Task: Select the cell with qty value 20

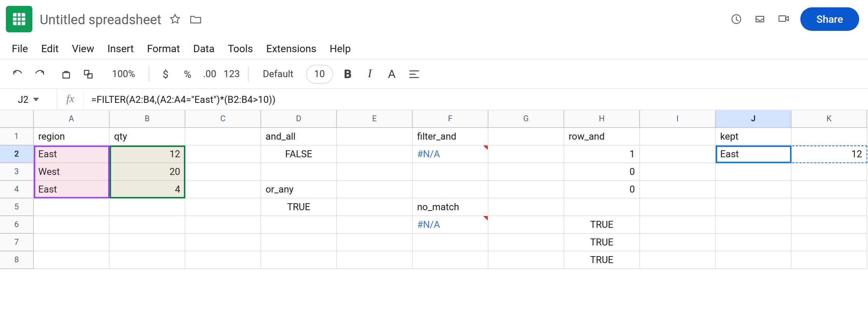Action: [147, 172]
